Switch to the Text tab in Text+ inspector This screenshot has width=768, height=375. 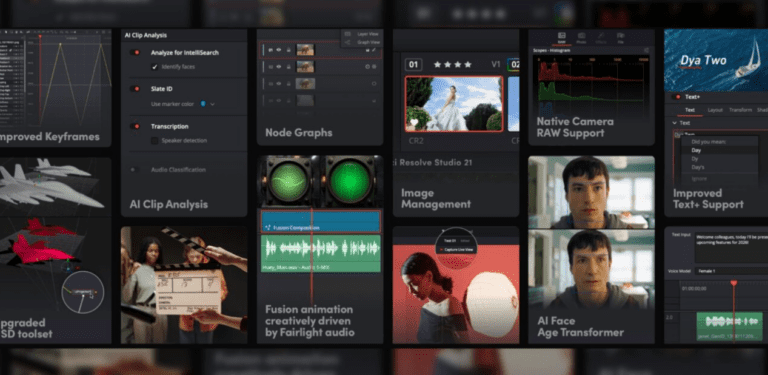[690, 110]
